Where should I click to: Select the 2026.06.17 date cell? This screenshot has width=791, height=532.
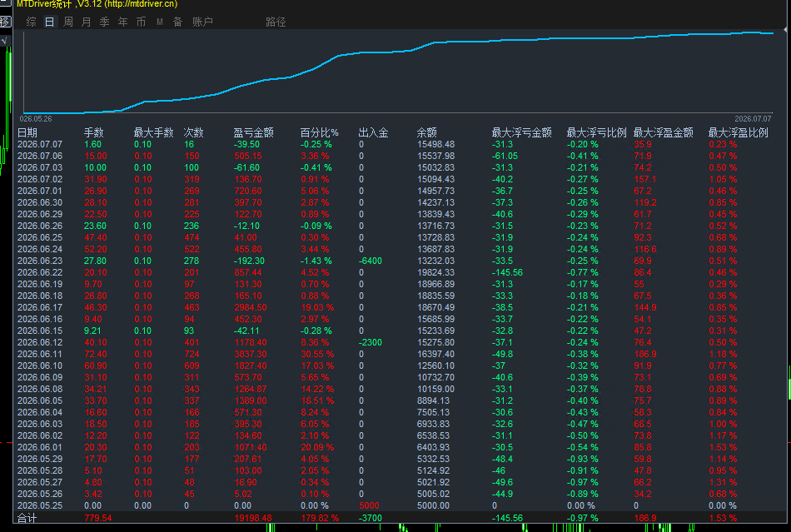click(x=40, y=307)
